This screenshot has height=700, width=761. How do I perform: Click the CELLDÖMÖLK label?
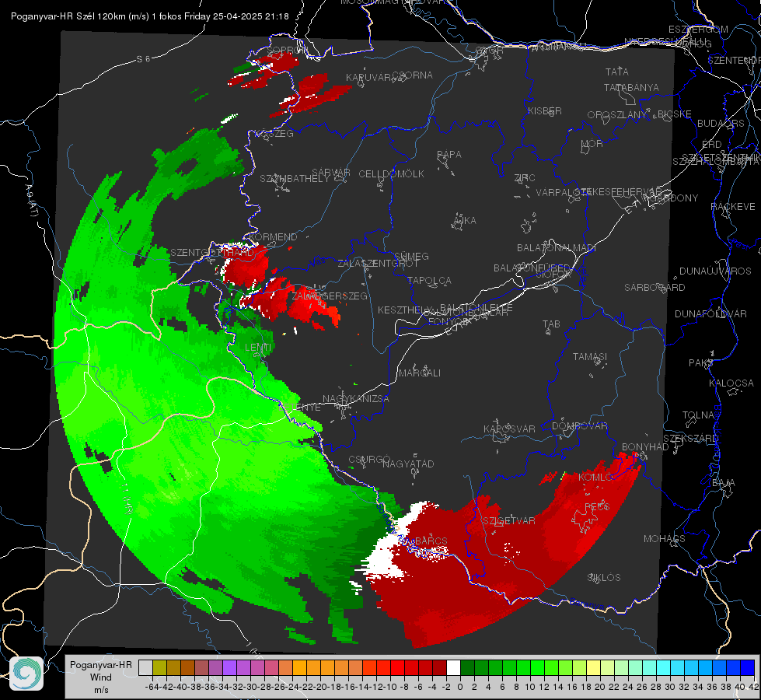tap(391, 174)
